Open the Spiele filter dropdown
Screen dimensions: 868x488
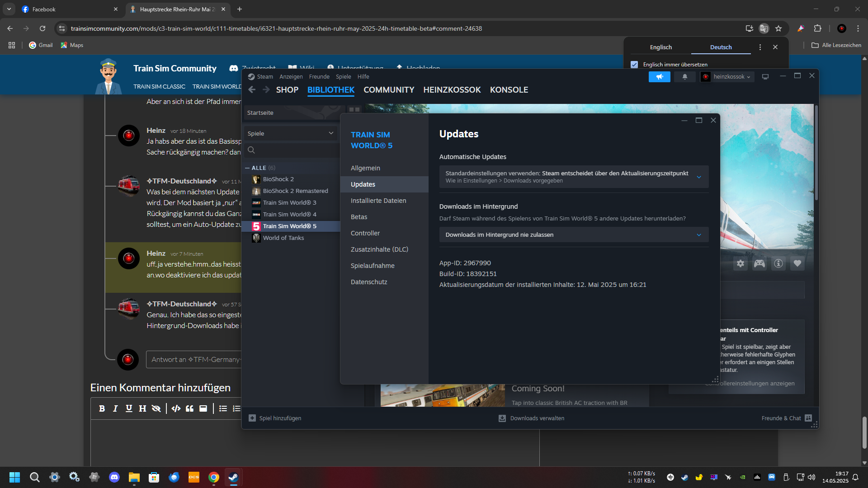(x=291, y=133)
